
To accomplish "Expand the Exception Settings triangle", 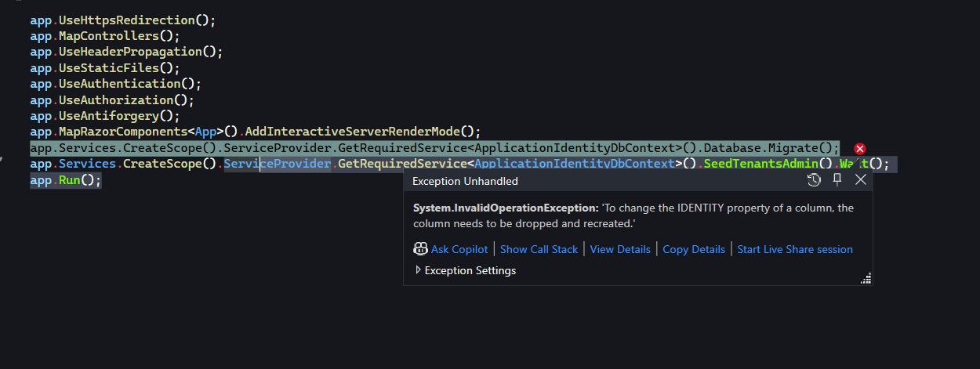I will [x=418, y=270].
